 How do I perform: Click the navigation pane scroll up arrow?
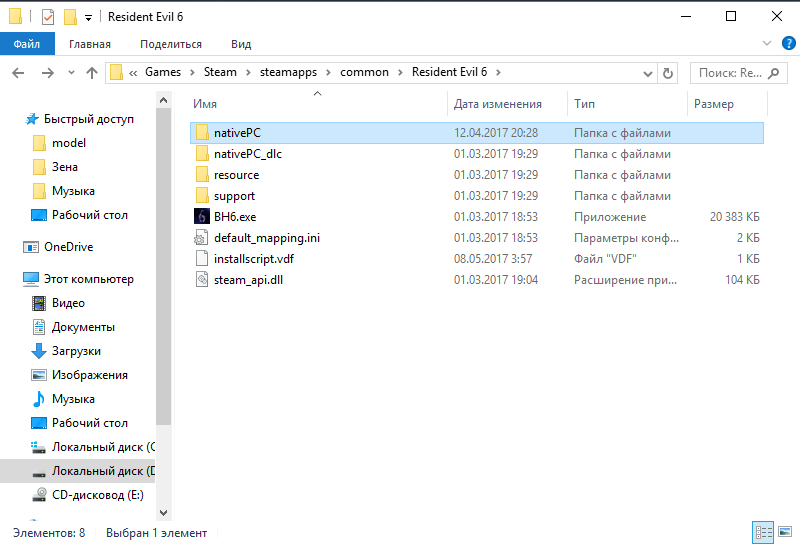pyautogui.click(x=163, y=101)
